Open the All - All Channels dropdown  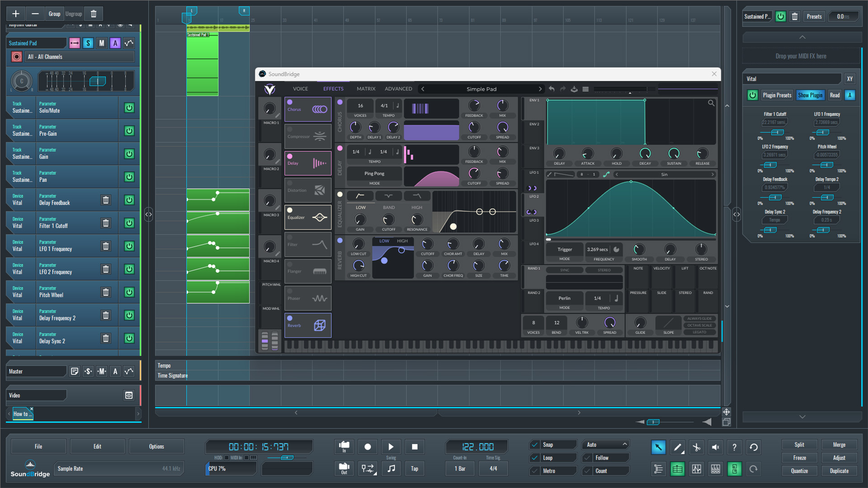pos(80,57)
